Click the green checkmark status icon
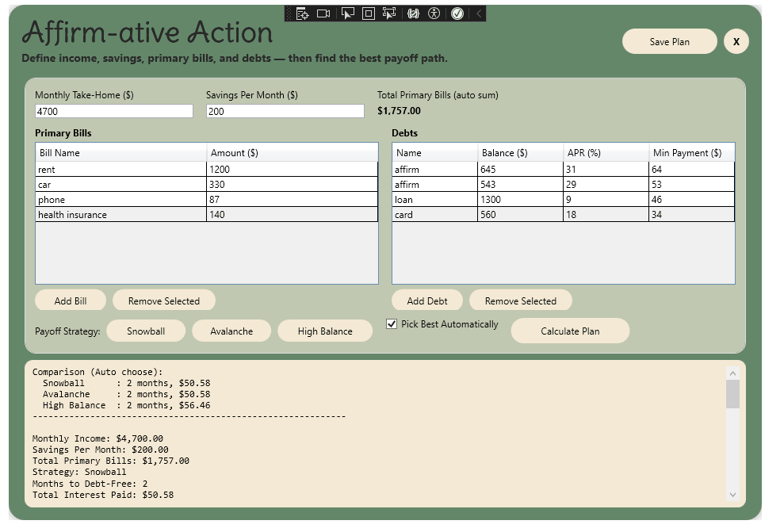Image resolution: width=784 pixels, height=532 pixels. 457,13
